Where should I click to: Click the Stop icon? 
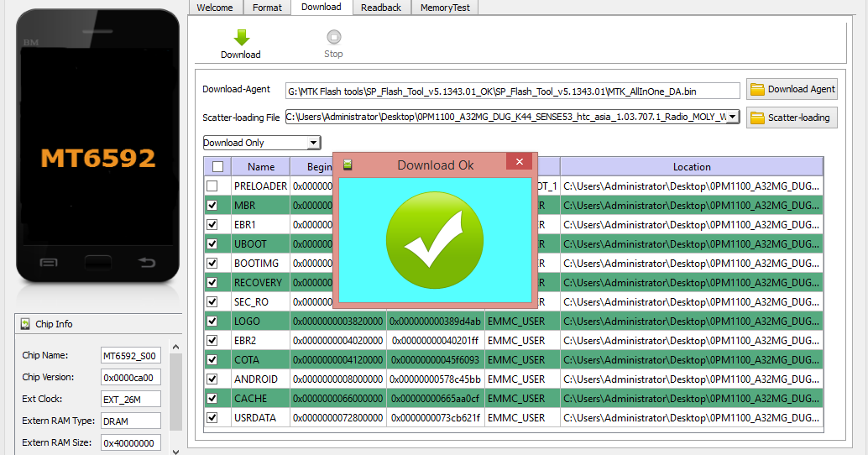333,37
